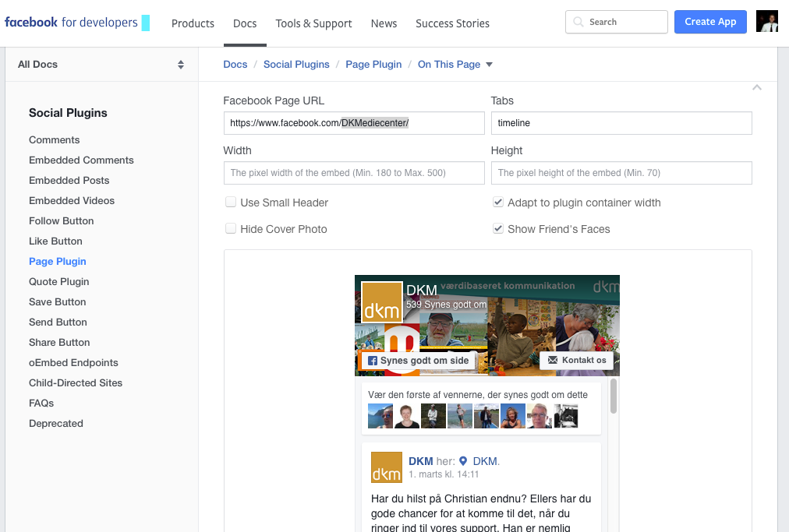Click the DKM page logo in cover

[x=381, y=302]
